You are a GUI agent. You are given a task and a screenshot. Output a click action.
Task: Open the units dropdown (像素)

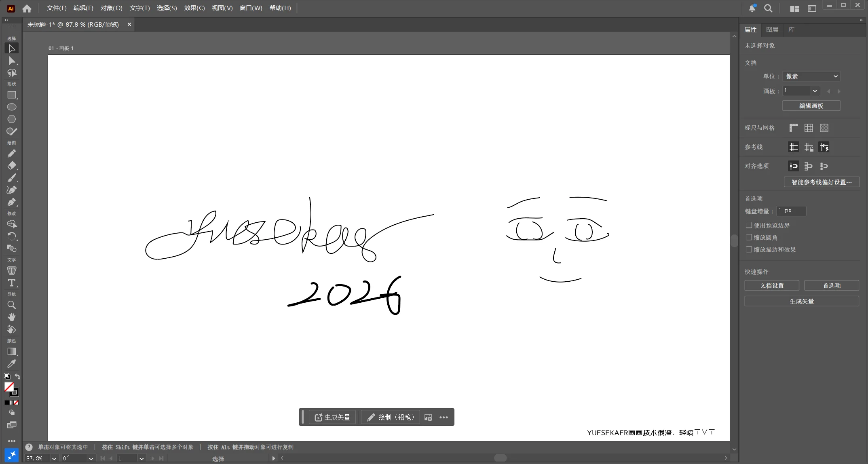click(811, 76)
